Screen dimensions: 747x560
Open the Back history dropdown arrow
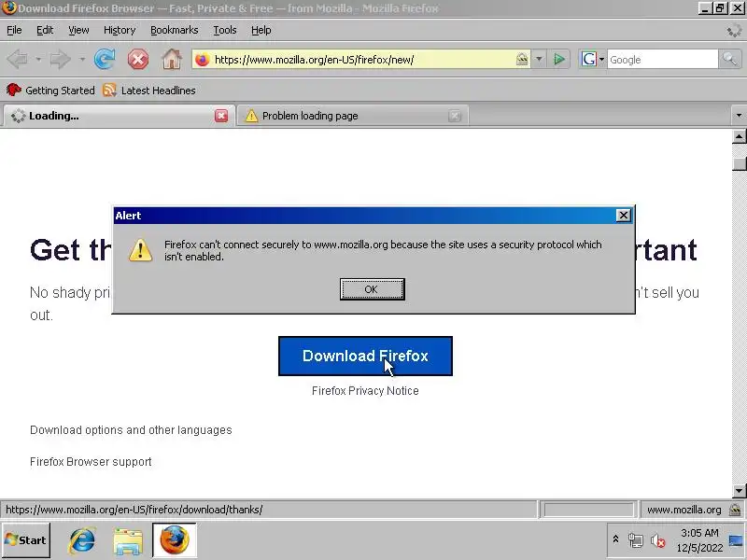(38, 60)
